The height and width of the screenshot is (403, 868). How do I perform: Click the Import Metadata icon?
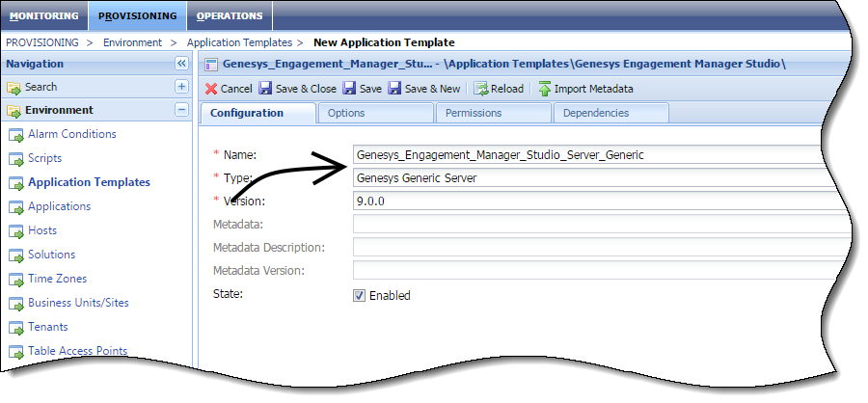tap(544, 89)
